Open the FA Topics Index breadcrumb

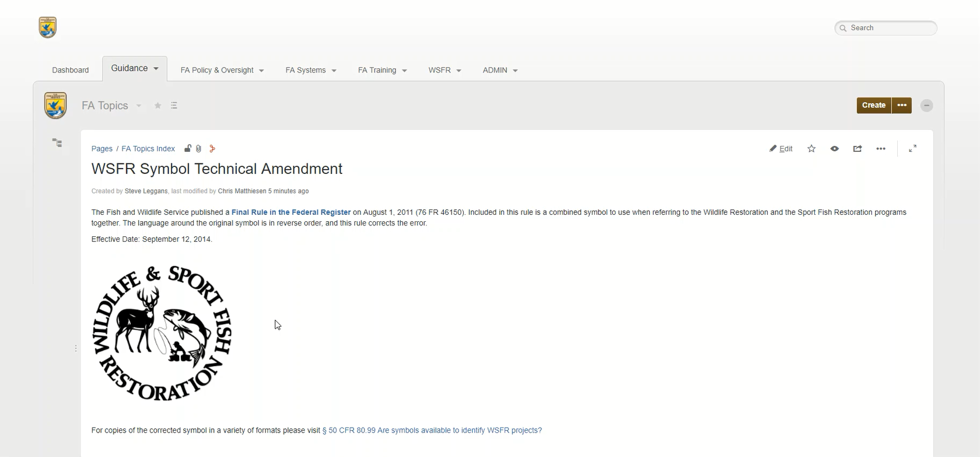click(x=148, y=149)
